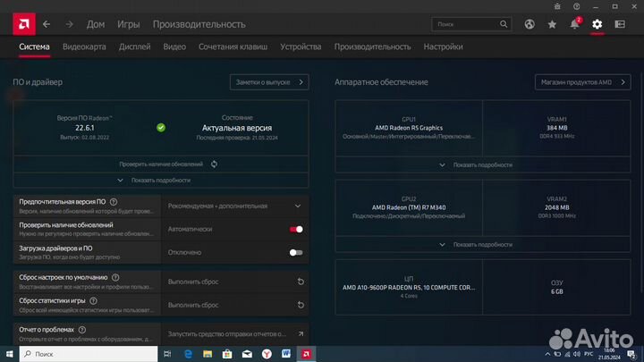Click the taskbar clock and date
This screenshot has width=644, height=362.
point(609,354)
